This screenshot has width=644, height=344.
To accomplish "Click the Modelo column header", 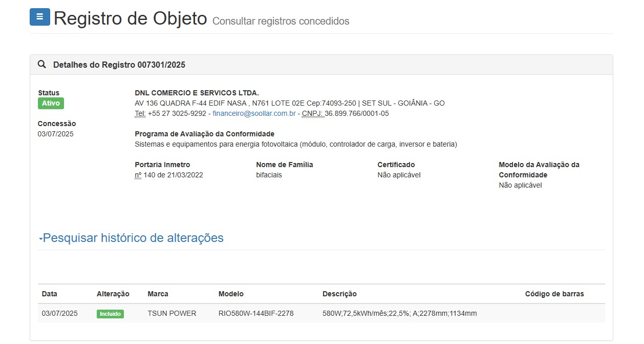I will (231, 294).
